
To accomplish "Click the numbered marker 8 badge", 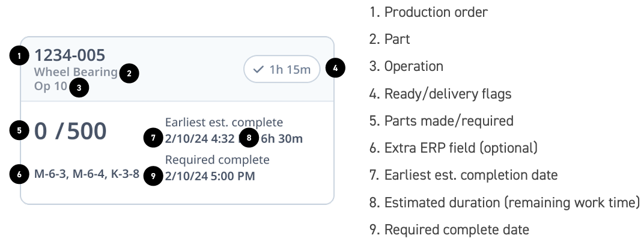I will [249, 138].
